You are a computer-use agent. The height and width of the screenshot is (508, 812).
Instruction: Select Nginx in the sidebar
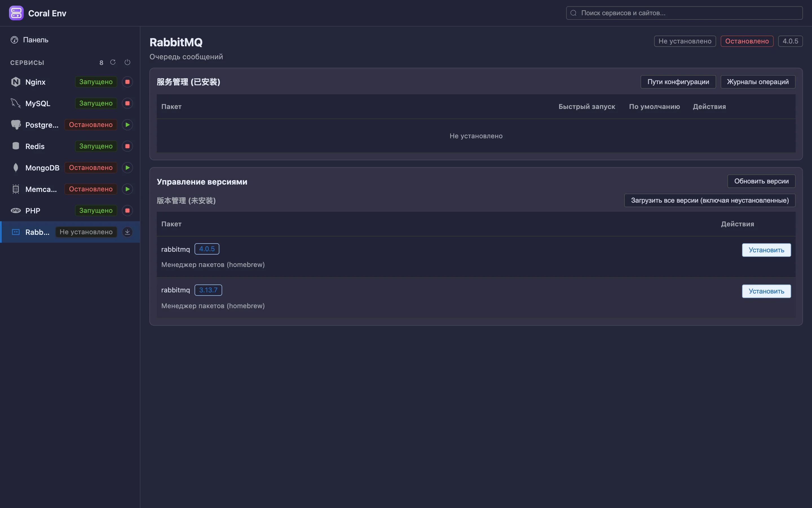coord(70,82)
